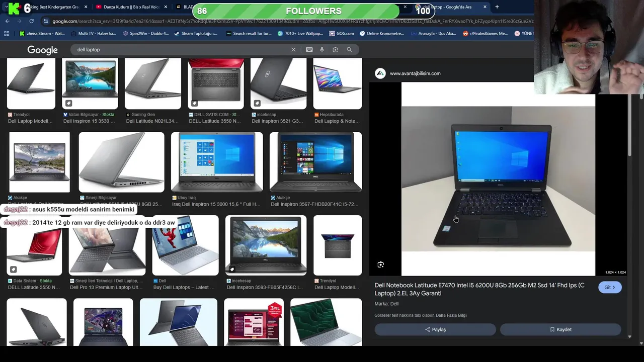Open Vatan Bilgisayar Dell Inspiron 15 3530 result

pyautogui.click(x=90, y=83)
